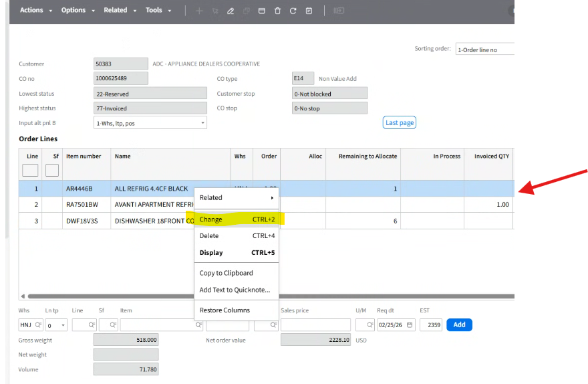The image size is (588, 384).
Task: Click the notepad icon in the toolbar
Action: 309,11
